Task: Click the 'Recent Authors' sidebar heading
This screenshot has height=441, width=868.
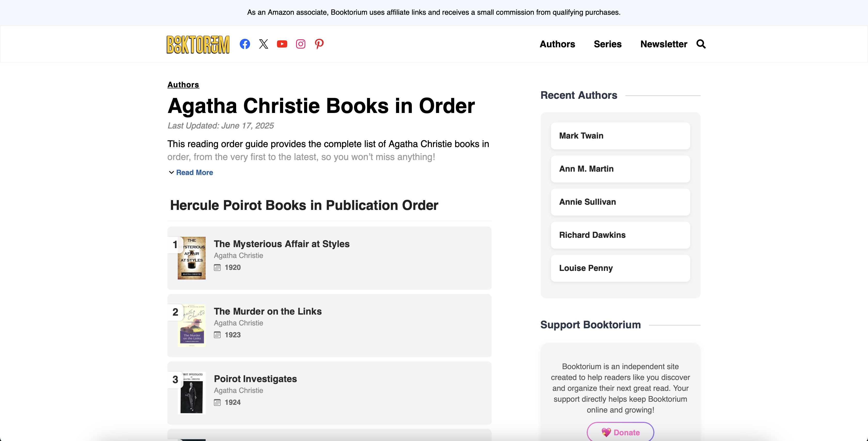Action: 579,95
